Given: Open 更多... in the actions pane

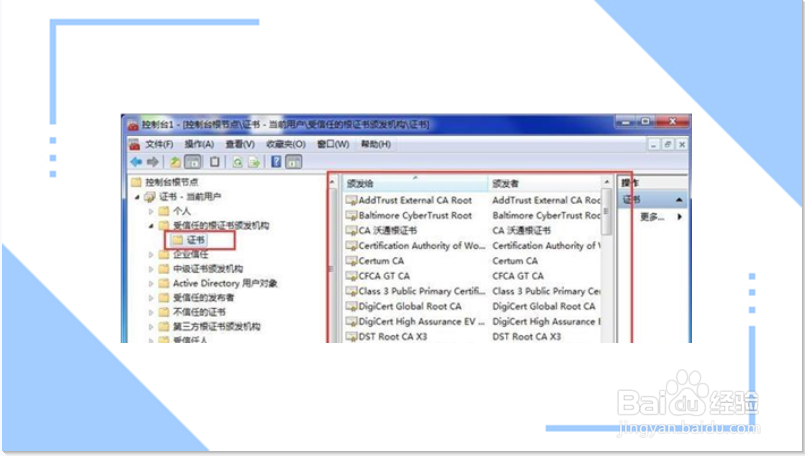Looking at the screenshot, I should 652,217.
